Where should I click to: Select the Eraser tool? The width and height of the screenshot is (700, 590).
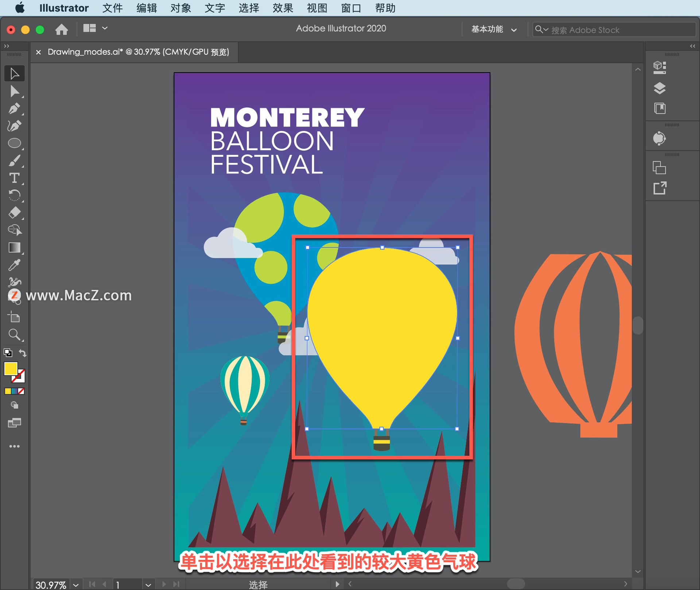tap(14, 213)
